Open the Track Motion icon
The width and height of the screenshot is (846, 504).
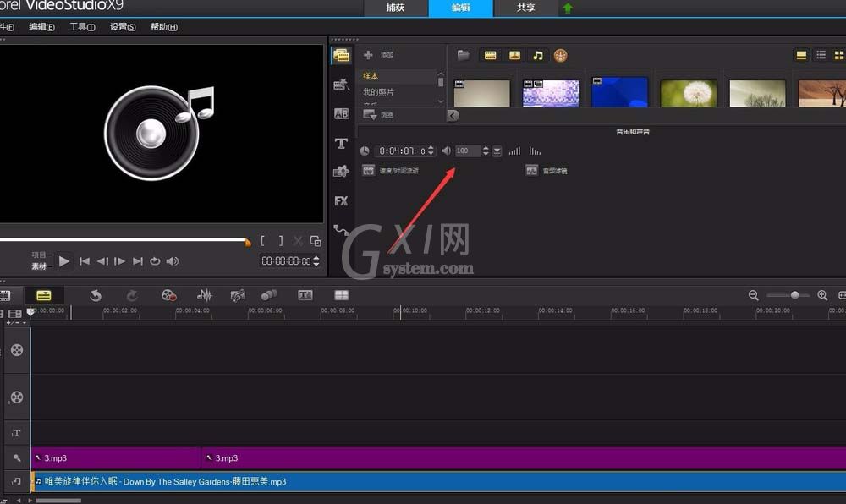pyautogui.click(x=269, y=295)
